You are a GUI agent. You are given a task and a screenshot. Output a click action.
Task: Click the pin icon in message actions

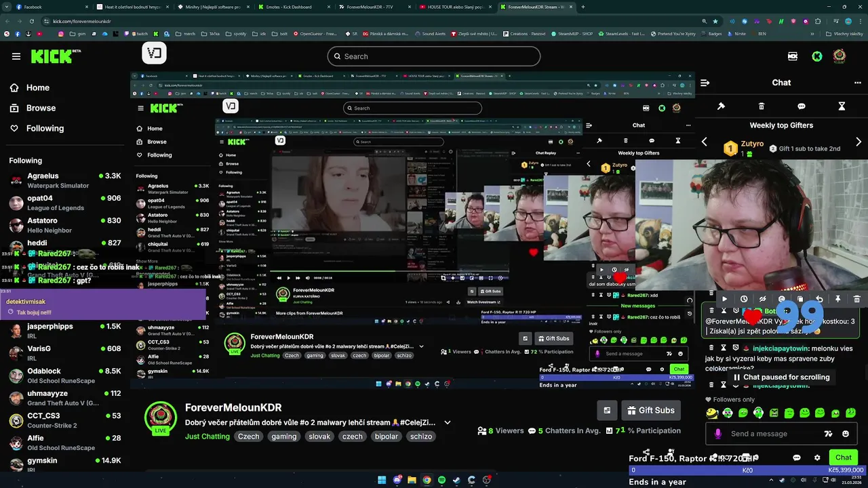click(837, 299)
